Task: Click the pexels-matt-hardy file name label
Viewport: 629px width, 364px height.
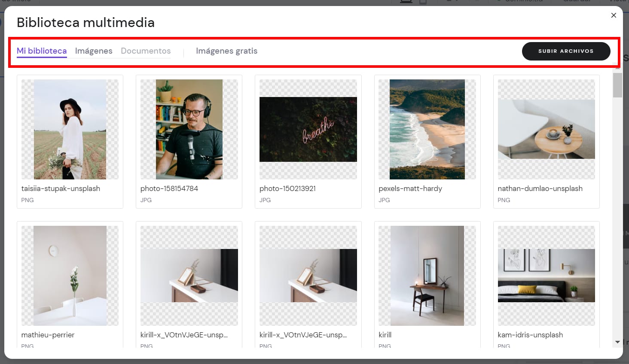Action: (410, 188)
